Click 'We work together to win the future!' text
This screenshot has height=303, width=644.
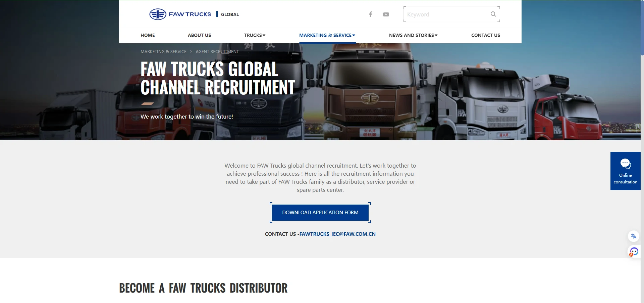pos(187,117)
